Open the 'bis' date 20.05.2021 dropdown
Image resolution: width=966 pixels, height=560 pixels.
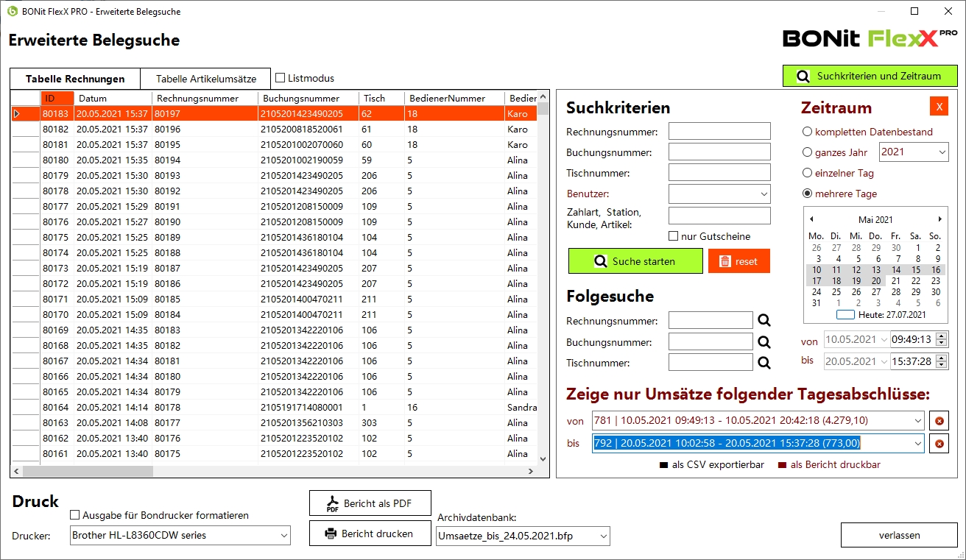click(883, 361)
